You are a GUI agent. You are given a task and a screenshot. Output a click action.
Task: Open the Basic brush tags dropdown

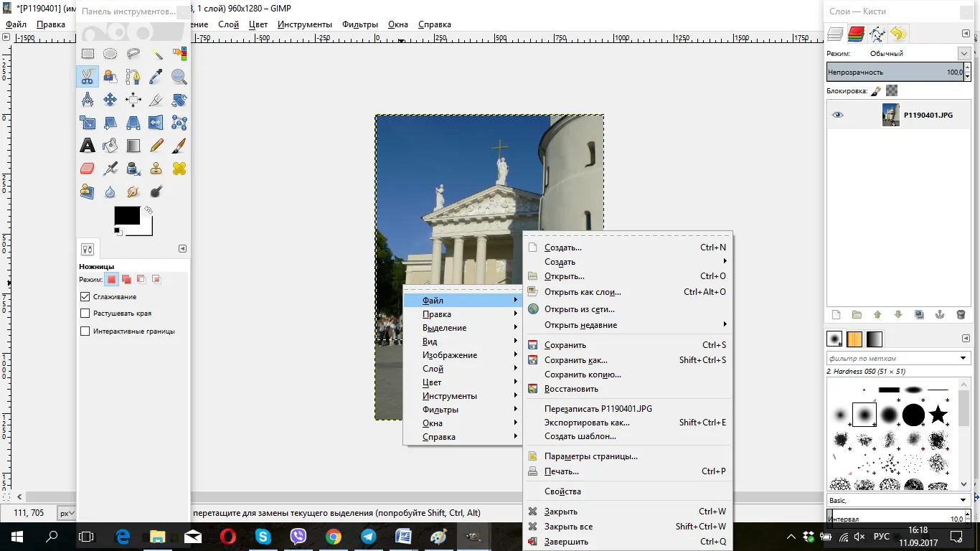coord(899,500)
